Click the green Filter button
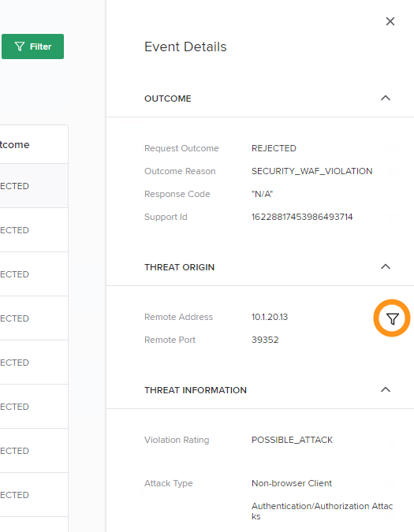This screenshot has width=414, height=532. pos(32,47)
